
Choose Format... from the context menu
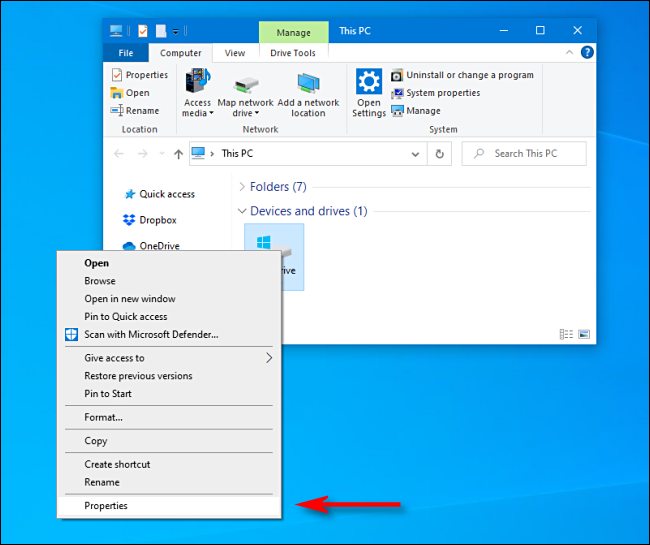(103, 417)
